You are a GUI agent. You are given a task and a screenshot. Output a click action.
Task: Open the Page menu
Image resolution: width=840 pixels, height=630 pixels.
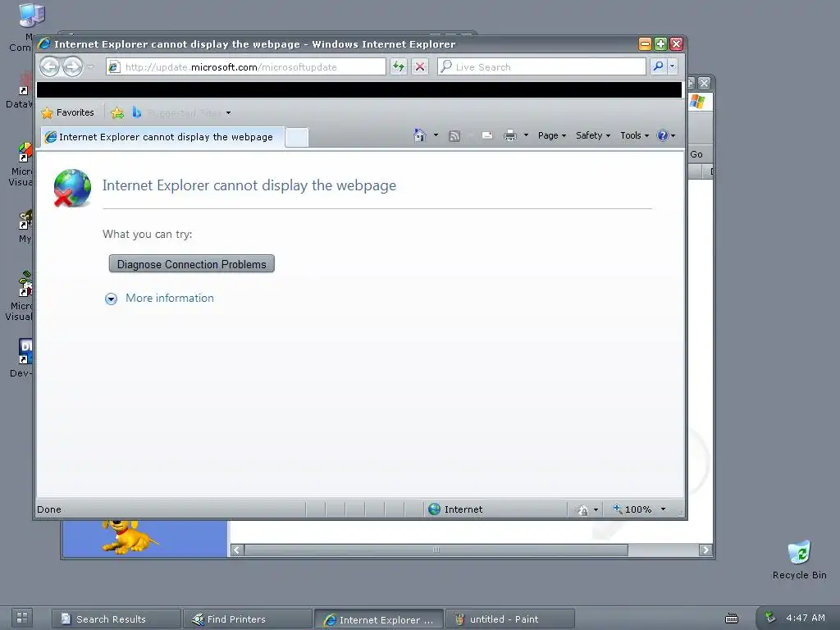tap(552, 135)
